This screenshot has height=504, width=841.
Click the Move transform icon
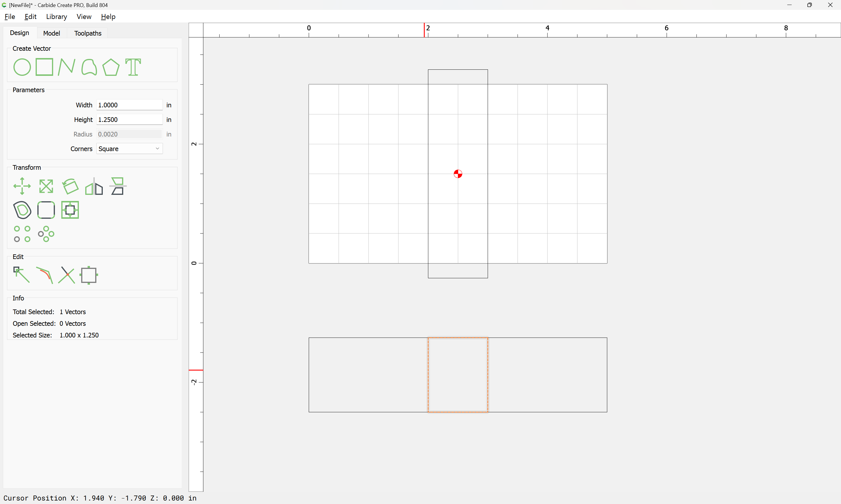22,186
